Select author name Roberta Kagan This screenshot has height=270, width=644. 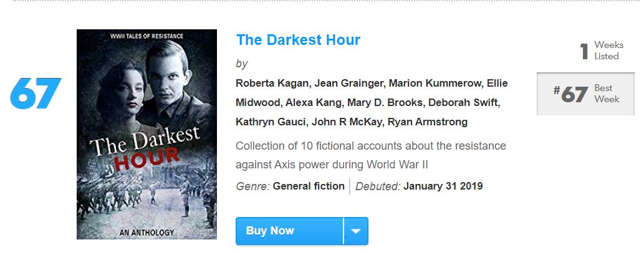272,84
